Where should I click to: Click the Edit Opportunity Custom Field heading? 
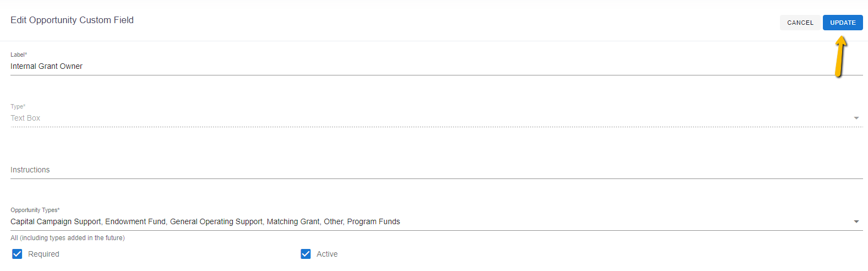[72, 20]
